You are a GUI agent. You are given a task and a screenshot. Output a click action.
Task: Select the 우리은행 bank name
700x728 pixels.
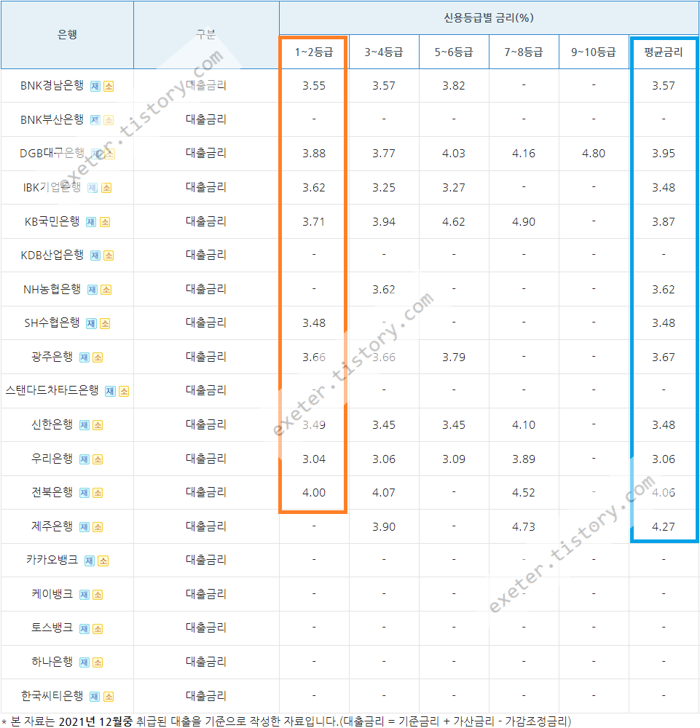click(52, 459)
